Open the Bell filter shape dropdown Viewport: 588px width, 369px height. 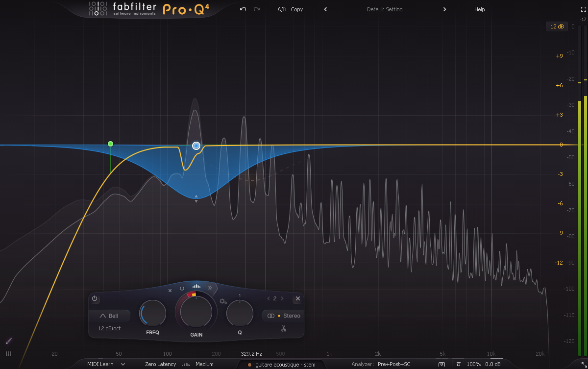coord(109,316)
